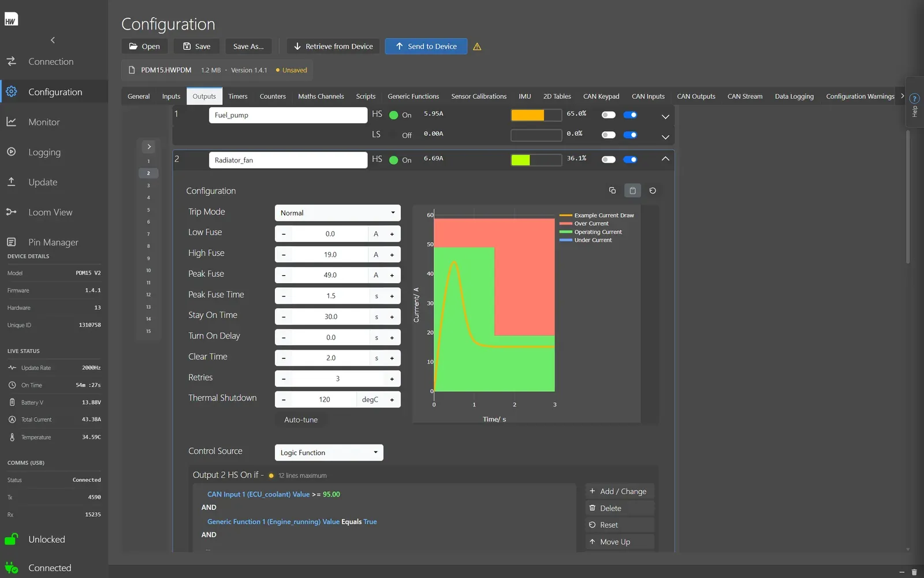
Task: Click Retrieve from Device button
Action: tap(333, 46)
